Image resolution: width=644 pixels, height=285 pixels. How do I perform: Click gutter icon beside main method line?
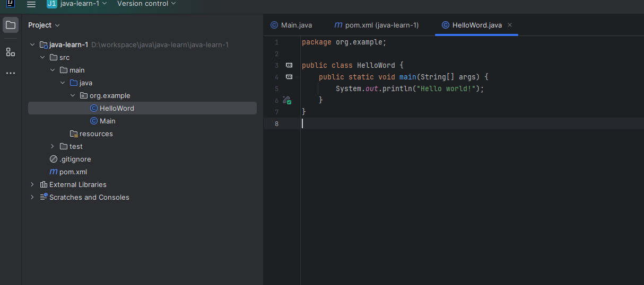289,77
